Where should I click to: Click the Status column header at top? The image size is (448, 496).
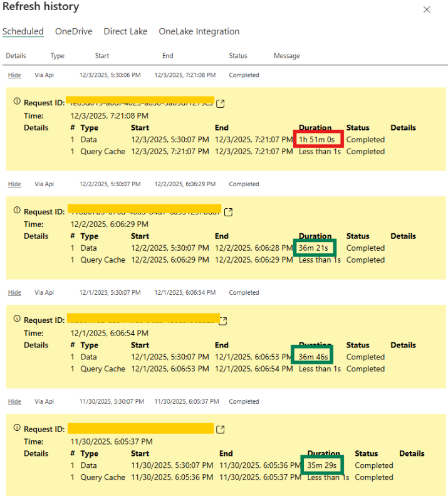(238, 56)
